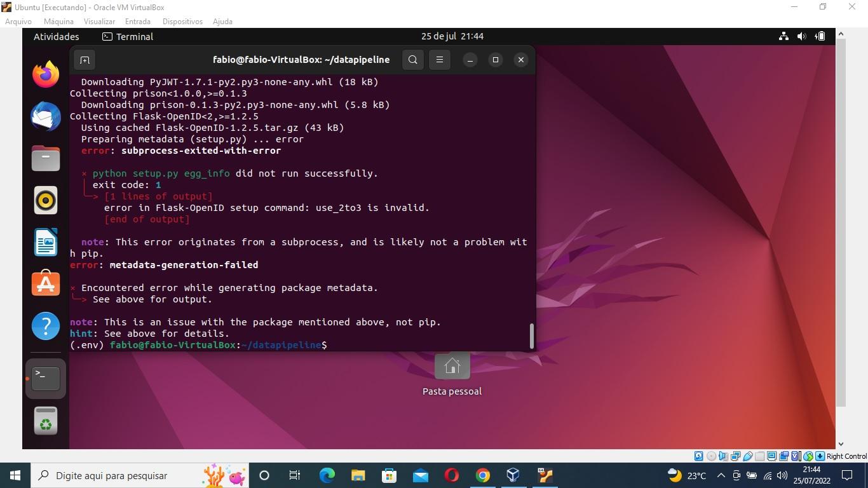Click the shared folders indicator
This screenshot has width=868, height=488.
[759, 456]
